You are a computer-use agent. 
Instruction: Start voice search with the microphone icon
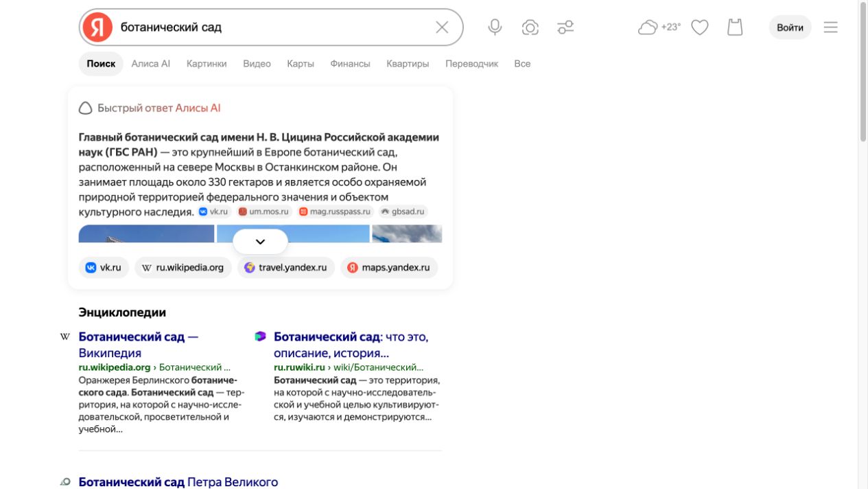coord(495,27)
